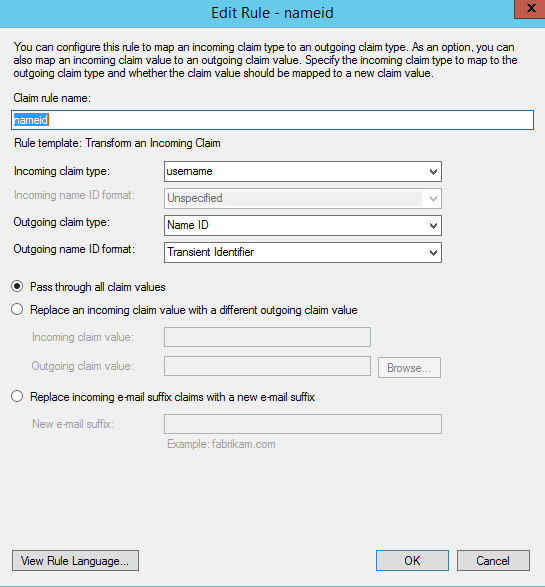Click the 'Name ID' combo box text
This screenshot has width=545, height=587.
tap(188, 225)
